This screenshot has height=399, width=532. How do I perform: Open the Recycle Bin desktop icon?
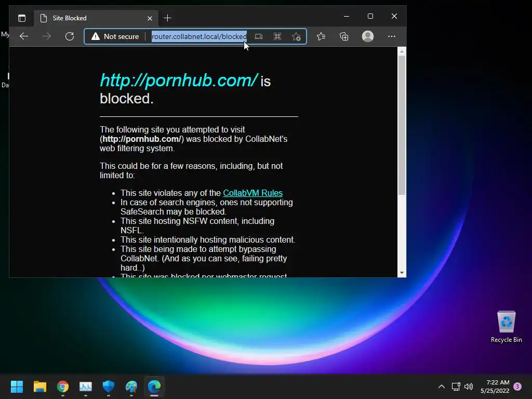(506, 326)
